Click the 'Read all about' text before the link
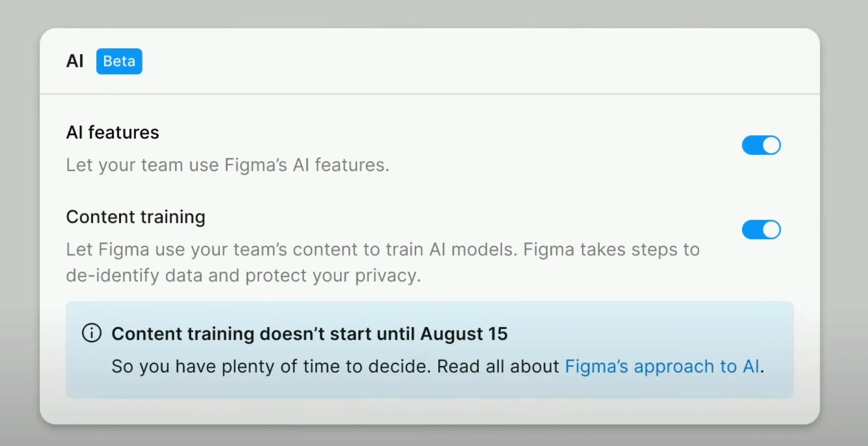Viewport: 868px width, 446px height. coord(498,366)
